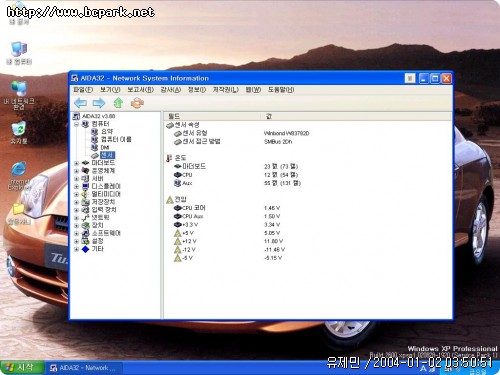Image resolution: width=500 pixels, height=375 pixels.
Task: Click the thermometer icon beside 온도
Action: click(x=169, y=158)
